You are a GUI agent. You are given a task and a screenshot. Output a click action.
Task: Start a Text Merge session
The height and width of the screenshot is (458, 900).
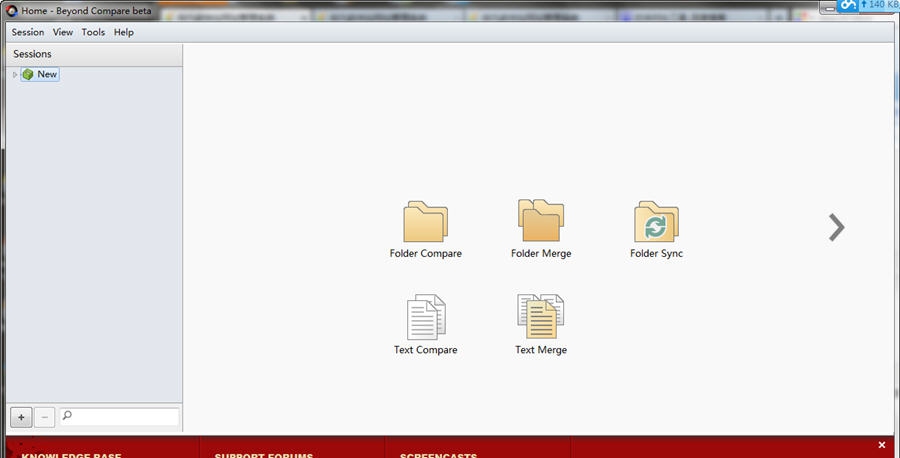(541, 325)
